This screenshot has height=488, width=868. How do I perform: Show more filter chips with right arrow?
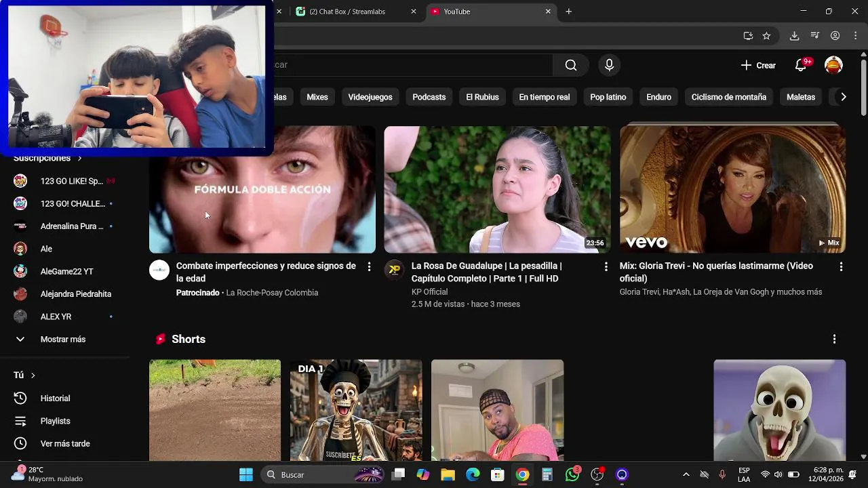[843, 97]
